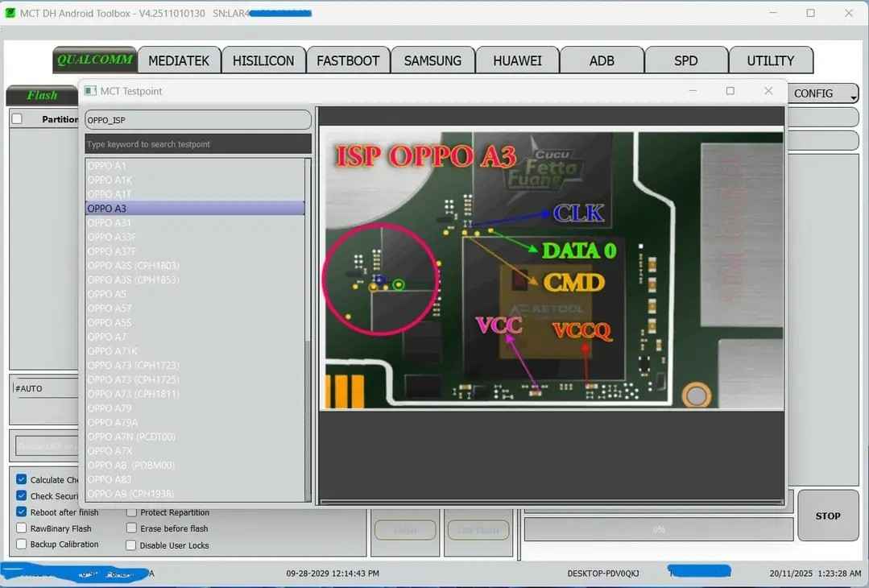This screenshot has width=869, height=588.
Task: Enable RawBinary Flash
Action: coord(21,528)
